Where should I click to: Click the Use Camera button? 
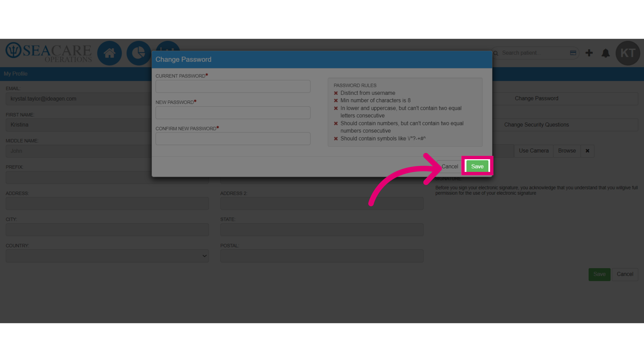point(534,151)
